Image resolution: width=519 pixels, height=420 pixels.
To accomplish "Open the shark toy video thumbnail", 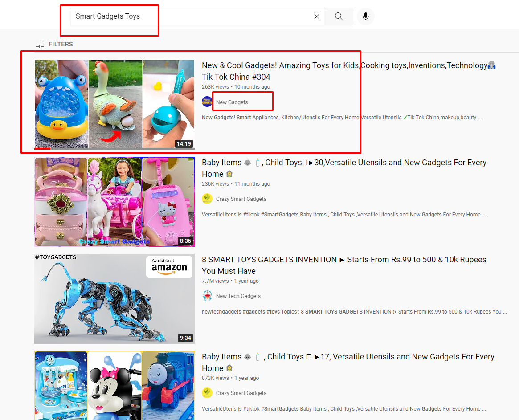I will (x=114, y=104).
